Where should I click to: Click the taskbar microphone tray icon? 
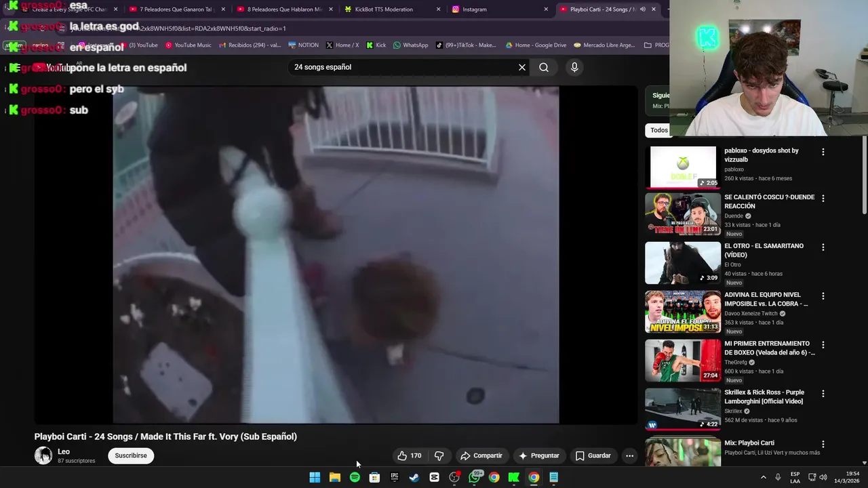pos(778,477)
